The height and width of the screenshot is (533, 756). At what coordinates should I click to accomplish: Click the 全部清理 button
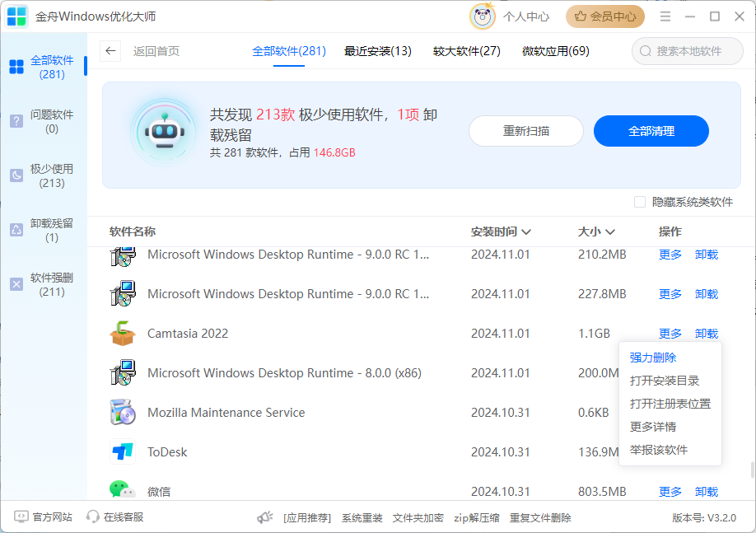click(651, 131)
